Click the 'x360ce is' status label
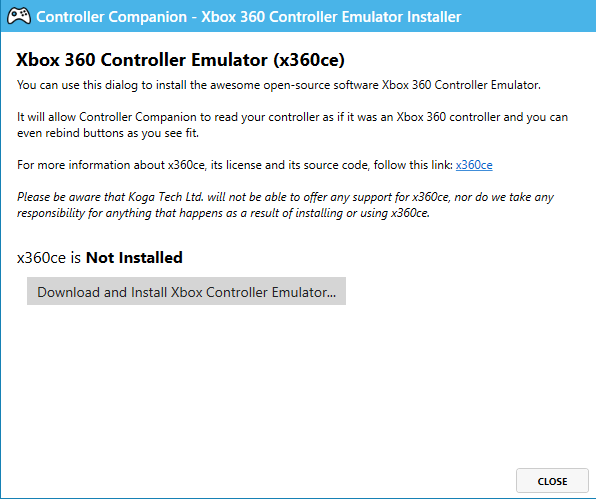The image size is (596, 499). click(x=49, y=258)
